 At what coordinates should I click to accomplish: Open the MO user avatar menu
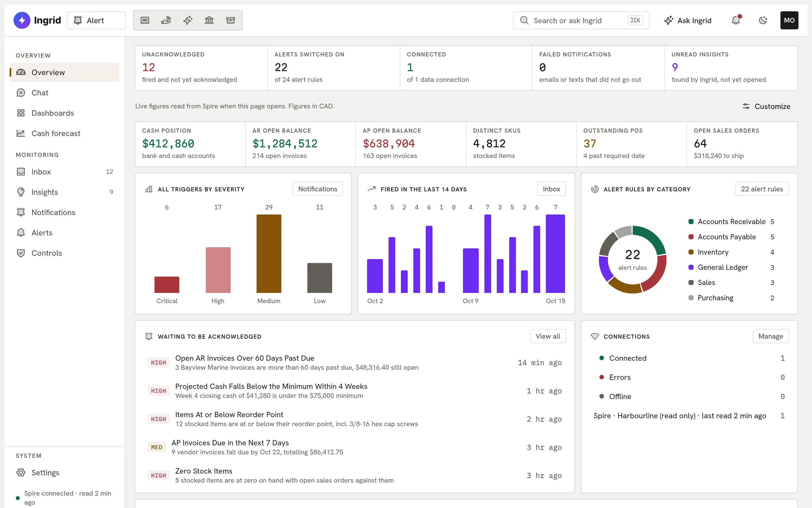(x=789, y=21)
